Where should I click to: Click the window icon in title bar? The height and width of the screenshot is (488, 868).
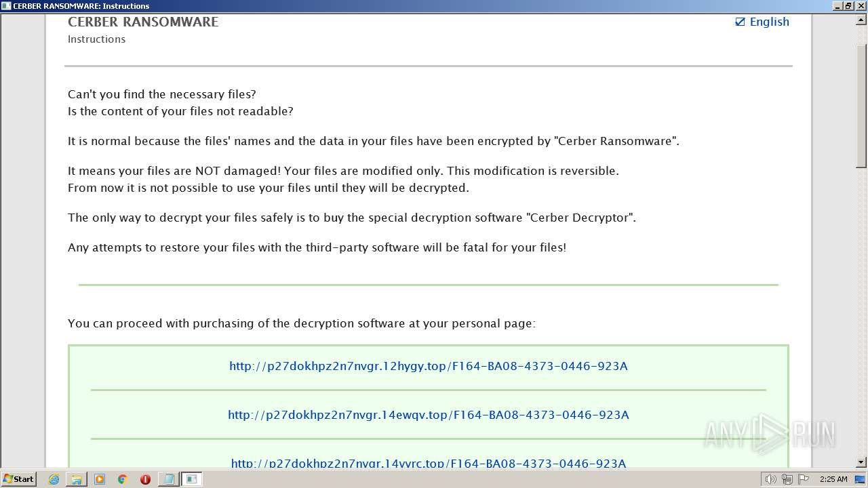[x=6, y=6]
